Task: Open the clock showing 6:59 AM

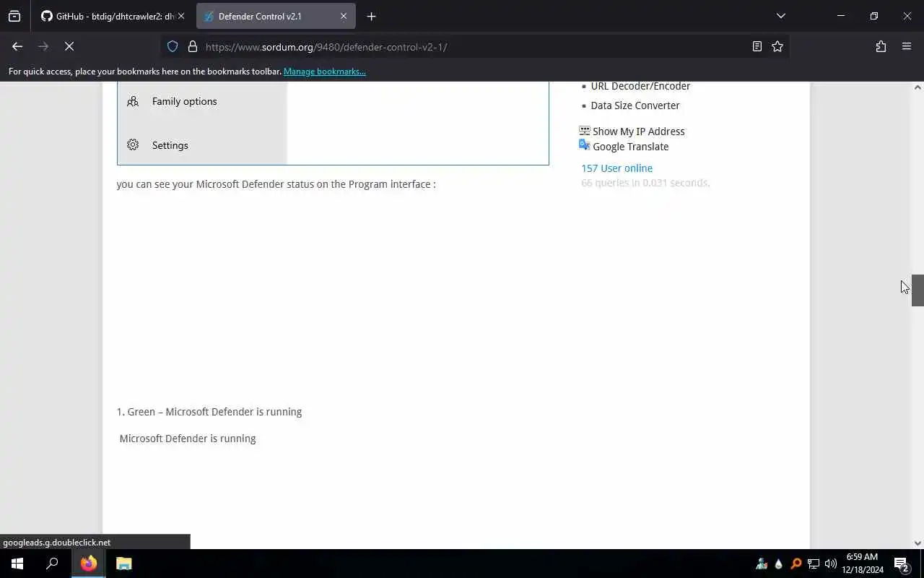Action: coord(863,564)
